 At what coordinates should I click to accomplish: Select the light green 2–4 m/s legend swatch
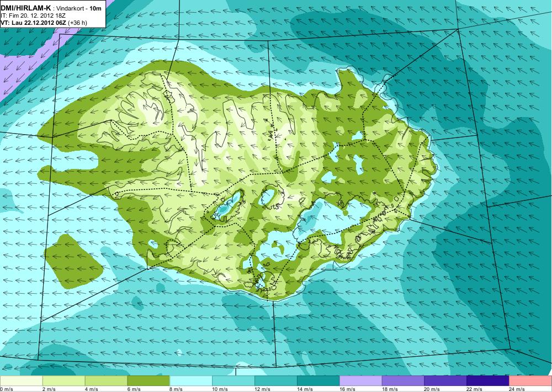pos(63,381)
